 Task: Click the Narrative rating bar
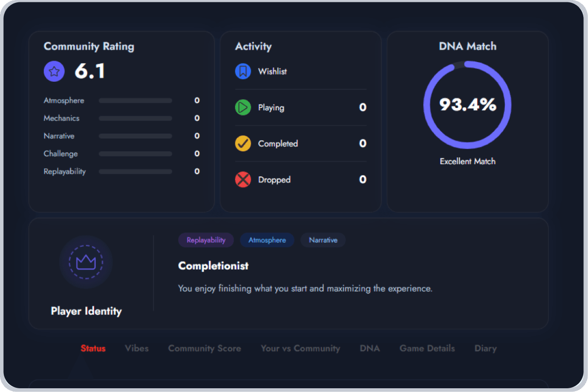click(x=135, y=136)
